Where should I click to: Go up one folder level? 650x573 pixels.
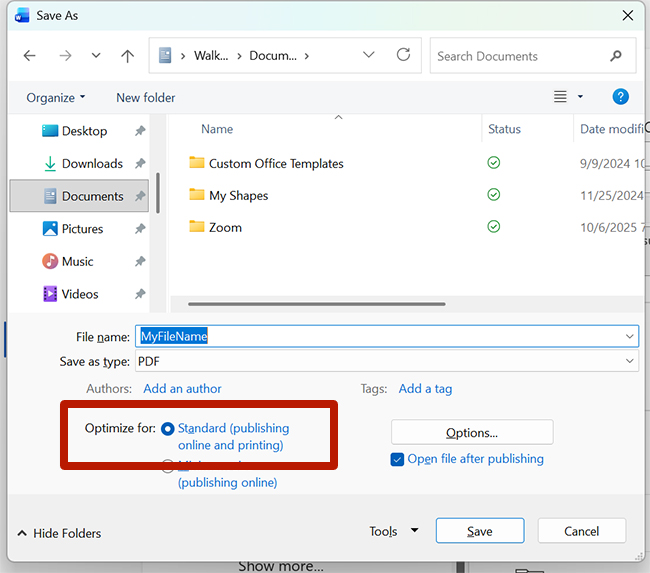tap(127, 56)
